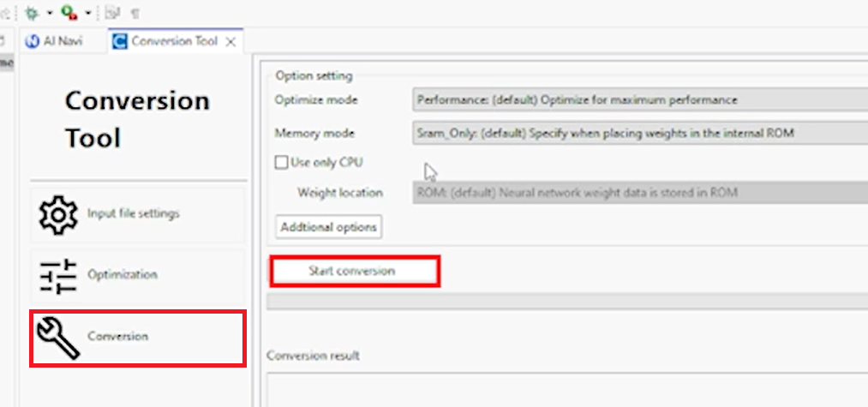
Task: Switch to the AI Navi tab
Action: [54, 41]
